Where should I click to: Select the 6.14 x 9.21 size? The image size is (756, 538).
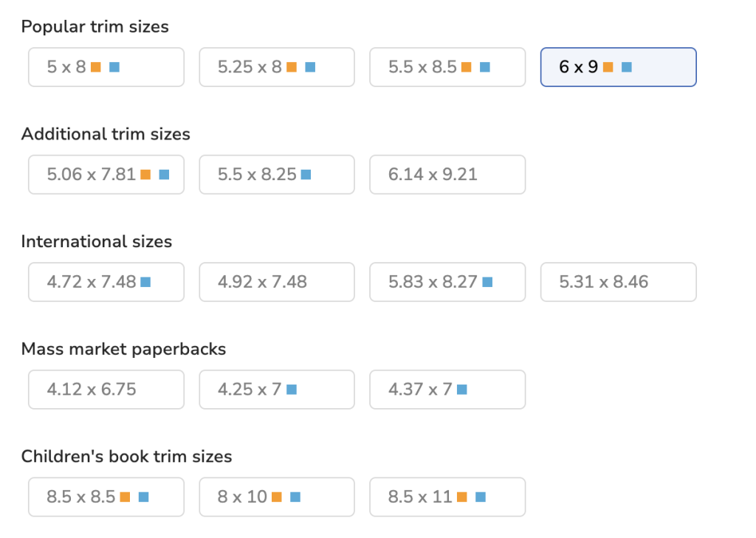447,175
